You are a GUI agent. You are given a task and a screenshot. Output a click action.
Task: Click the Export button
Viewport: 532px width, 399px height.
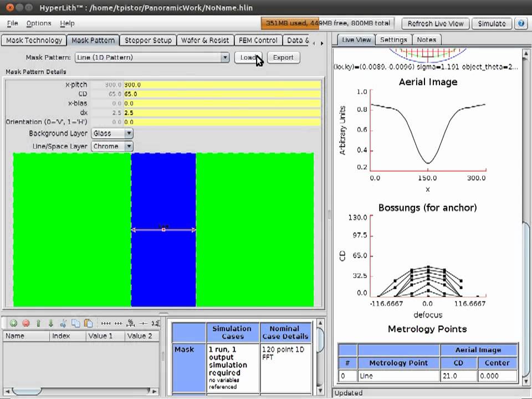[283, 57]
